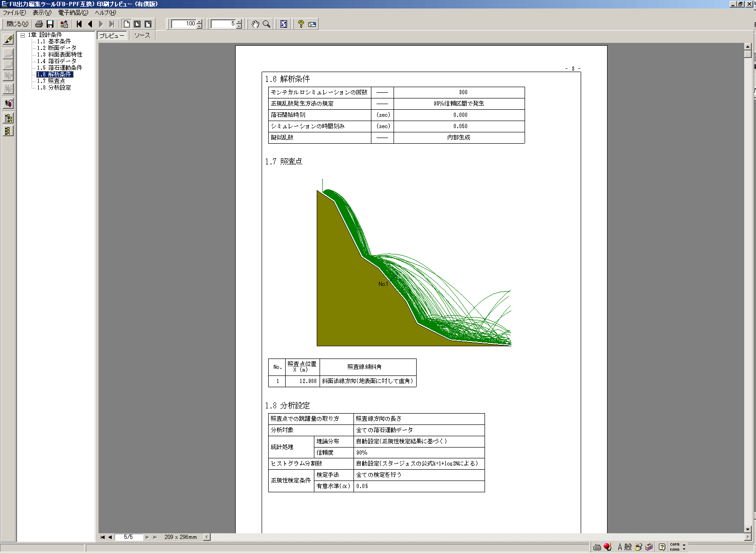Screen dimensions: 756x554
Task: Click the pen edit icon in left sidebar
Action: point(8,40)
